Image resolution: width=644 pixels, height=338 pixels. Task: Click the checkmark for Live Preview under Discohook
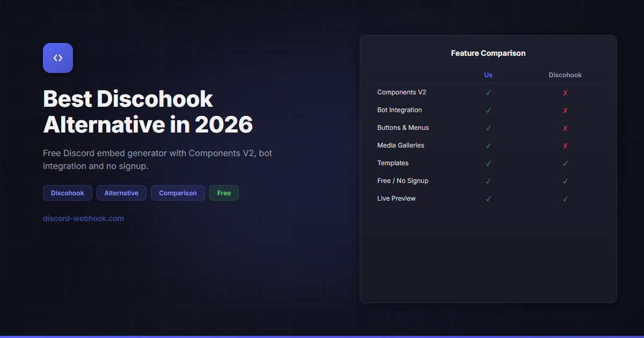[565, 199]
